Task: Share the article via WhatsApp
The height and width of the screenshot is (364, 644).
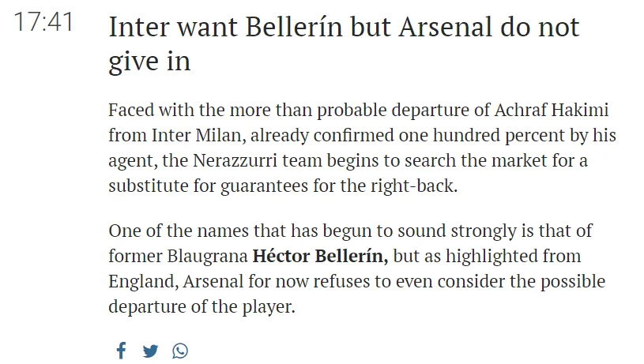Action: pos(180,351)
